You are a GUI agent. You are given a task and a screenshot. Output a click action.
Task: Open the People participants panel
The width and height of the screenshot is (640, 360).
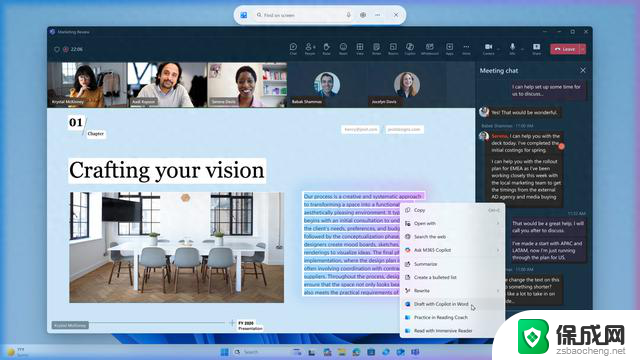(310, 49)
